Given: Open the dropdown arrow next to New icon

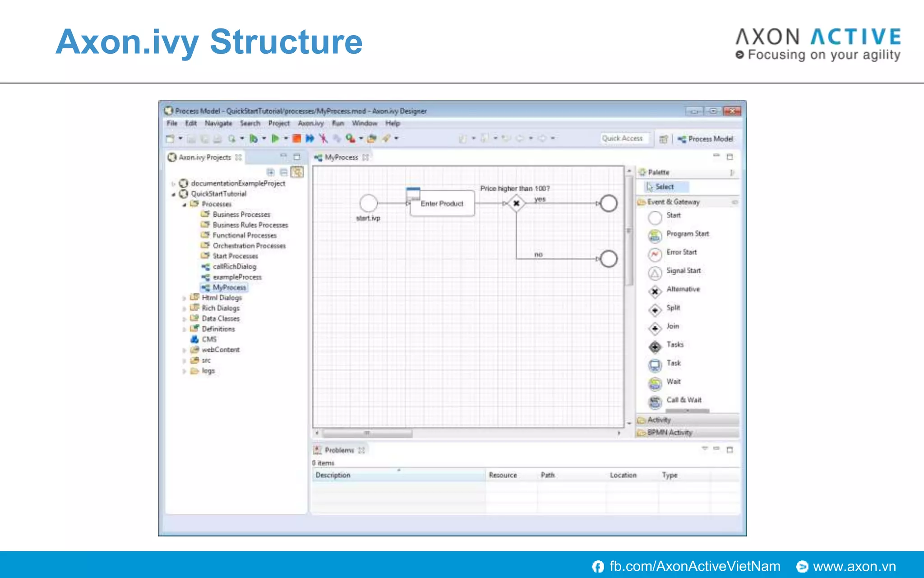Looking at the screenshot, I should [x=180, y=138].
